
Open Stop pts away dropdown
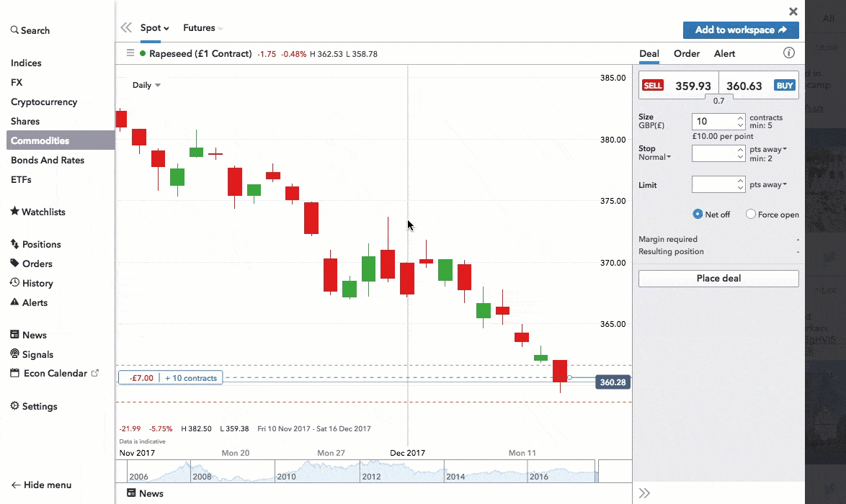click(767, 149)
